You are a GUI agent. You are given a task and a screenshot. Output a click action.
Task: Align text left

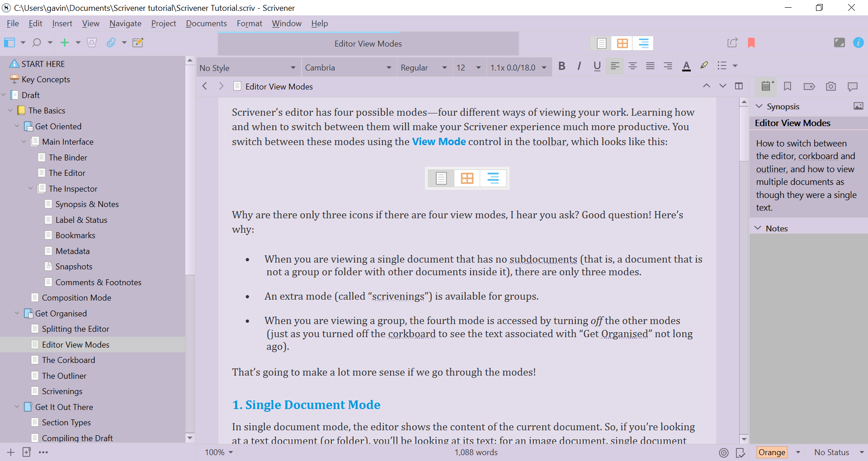coord(615,66)
